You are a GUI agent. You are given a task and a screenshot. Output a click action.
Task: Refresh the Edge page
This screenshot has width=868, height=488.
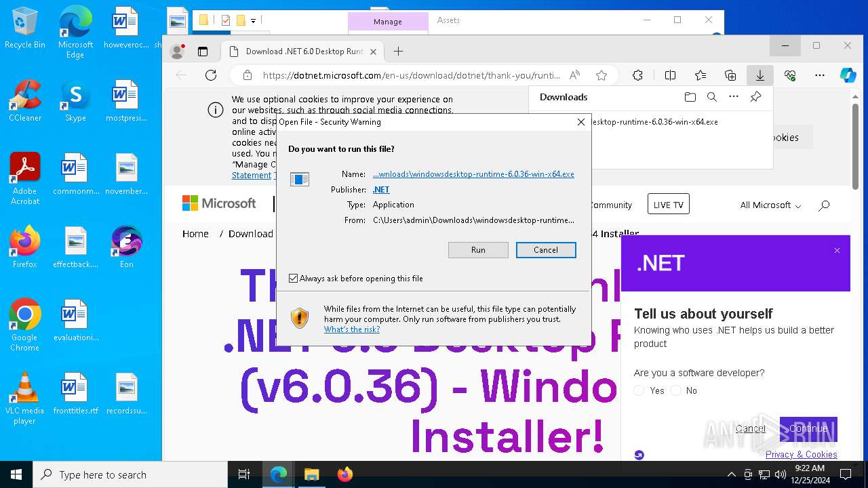[211, 75]
